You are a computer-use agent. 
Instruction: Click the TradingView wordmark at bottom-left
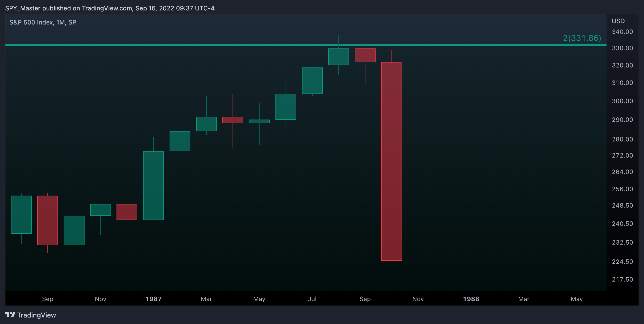click(37, 315)
